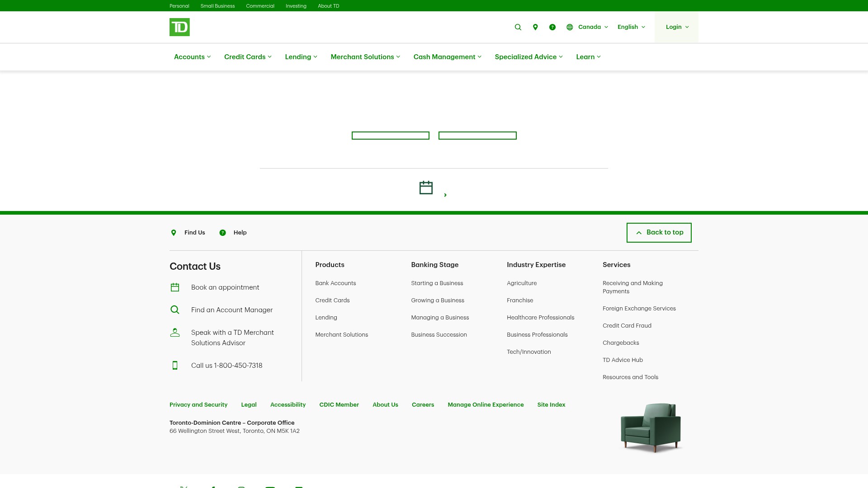Image resolution: width=868 pixels, height=488 pixels.
Task: Click the calendar icon beside Book an appointment
Action: pyautogui.click(x=175, y=287)
